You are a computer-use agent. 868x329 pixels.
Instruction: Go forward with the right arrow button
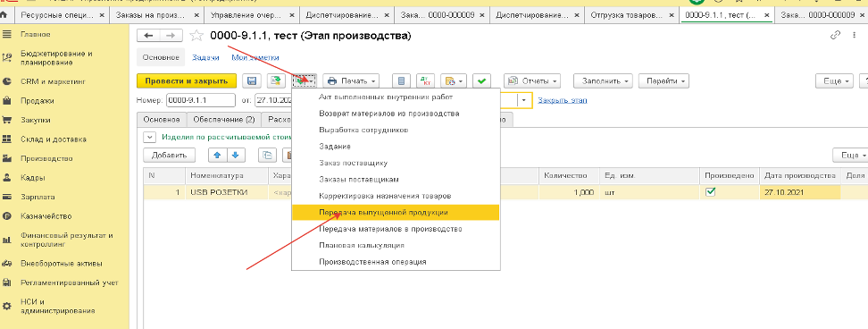(x=171, y=36)
